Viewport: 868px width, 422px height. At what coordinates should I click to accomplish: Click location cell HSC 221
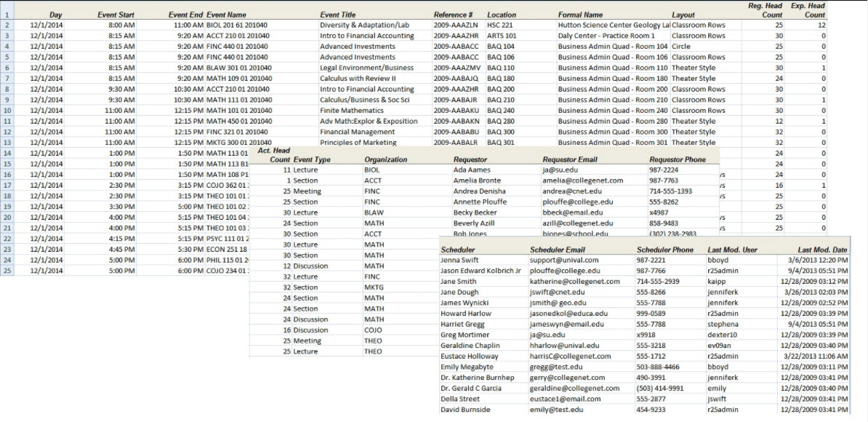[500, 25]
